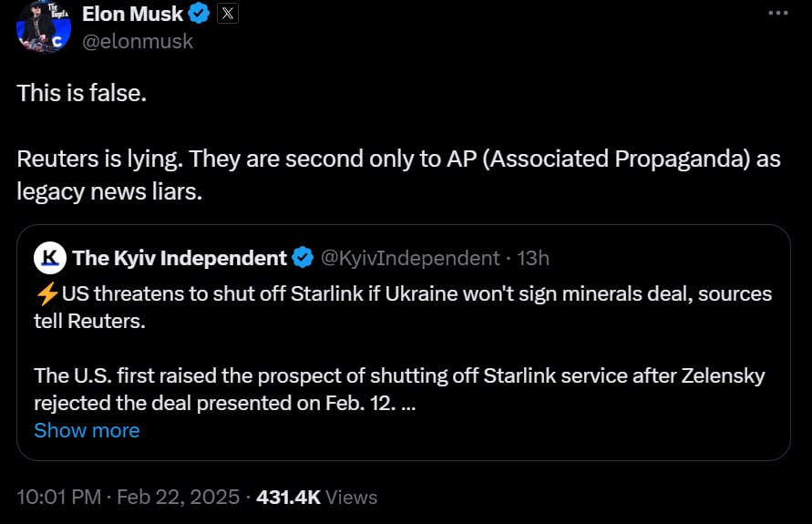Click The Kyiv Independent's verified badge

click(x=303, y=258)
